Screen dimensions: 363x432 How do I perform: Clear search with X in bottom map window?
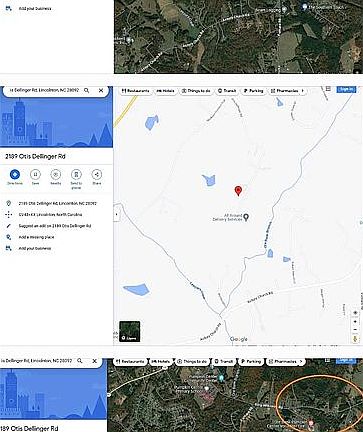(95, 361)
